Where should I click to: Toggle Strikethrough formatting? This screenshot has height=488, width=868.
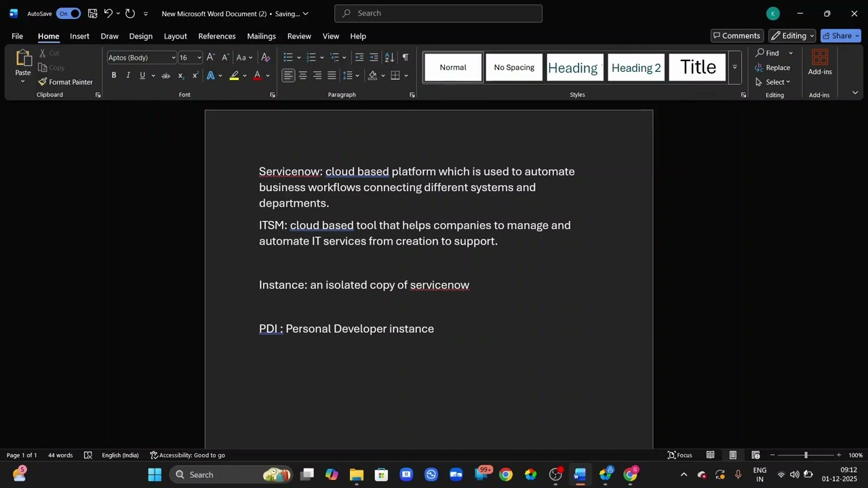click(165, 75)
